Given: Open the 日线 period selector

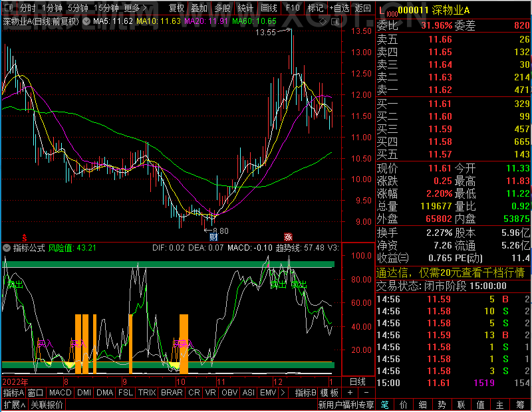Looking at the screenshot, I should [358, 382].
